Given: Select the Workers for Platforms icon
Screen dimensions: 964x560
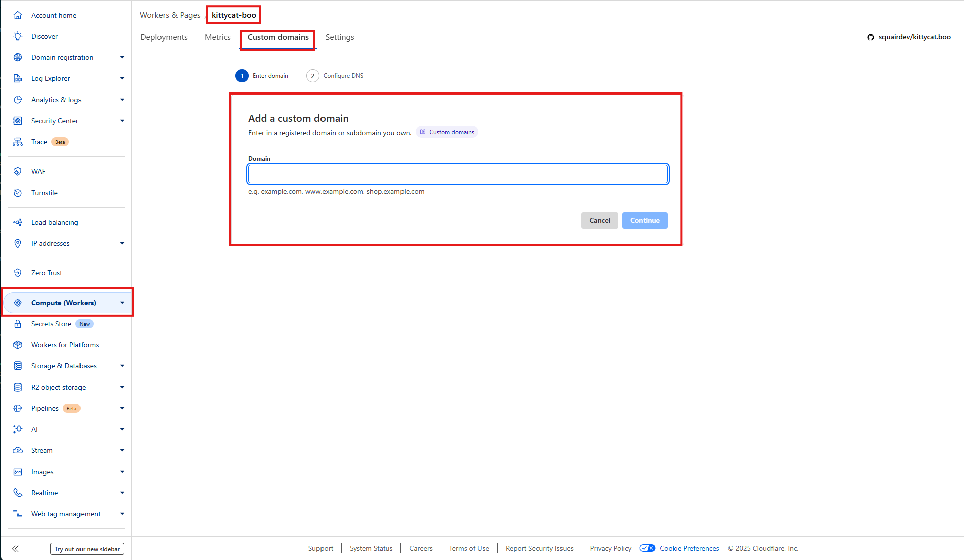Looking at the screenshot, I should [x=18, y=345].
